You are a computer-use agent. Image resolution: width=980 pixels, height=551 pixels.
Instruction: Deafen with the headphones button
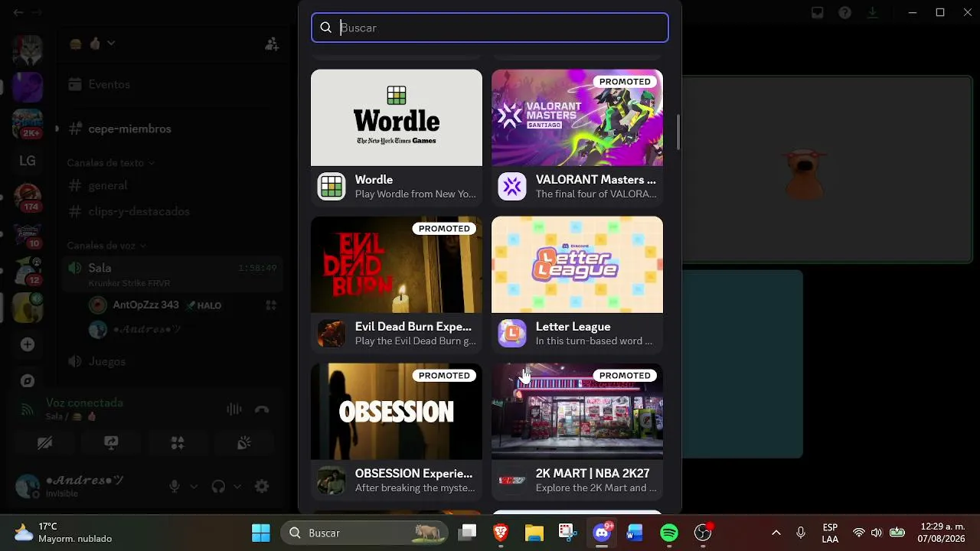[x=218, y=486]
